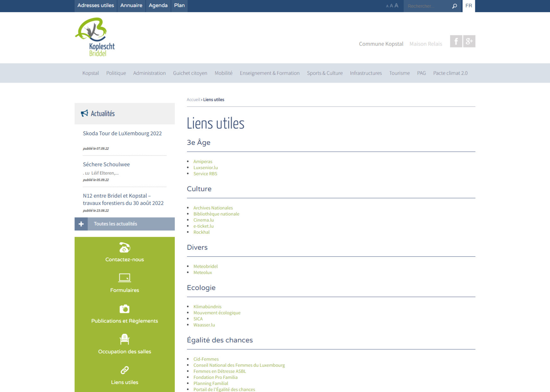This screenshot has height=392, width=550.
Task: Open the Guichet citoyen menu
Action: (x=190, y=73)
